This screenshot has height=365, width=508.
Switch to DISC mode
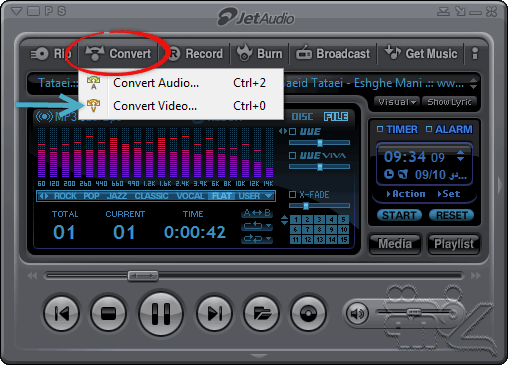click(x=302, y=117)
